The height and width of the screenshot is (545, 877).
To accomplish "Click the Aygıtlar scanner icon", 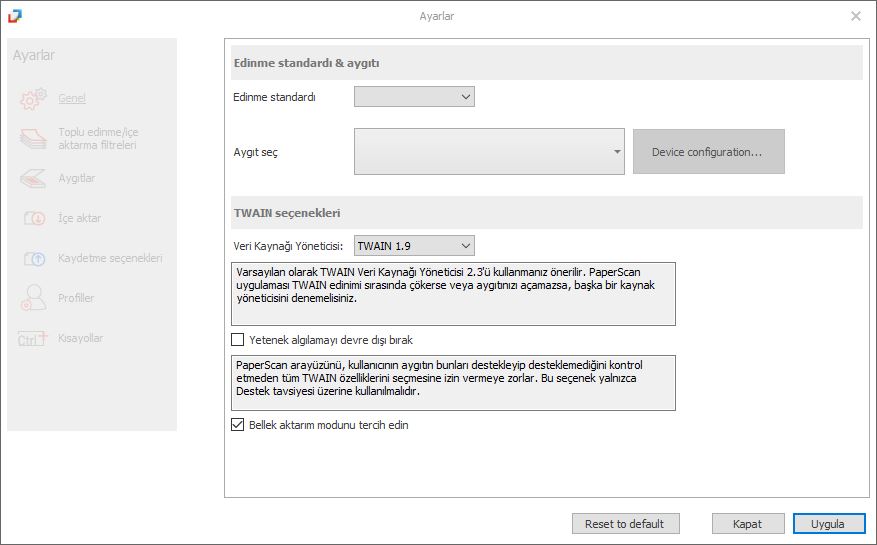I will click(33, 178).
